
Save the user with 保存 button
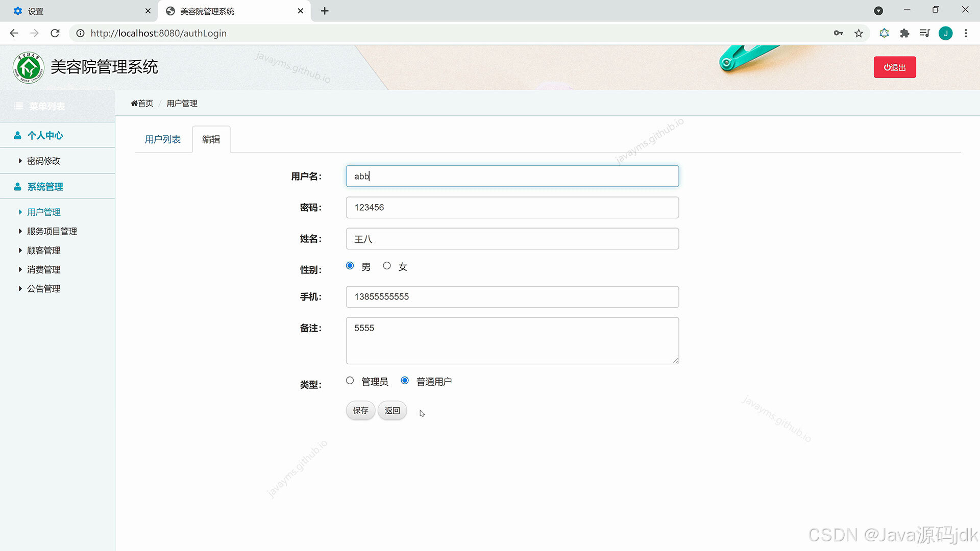(x=360, y=410)
